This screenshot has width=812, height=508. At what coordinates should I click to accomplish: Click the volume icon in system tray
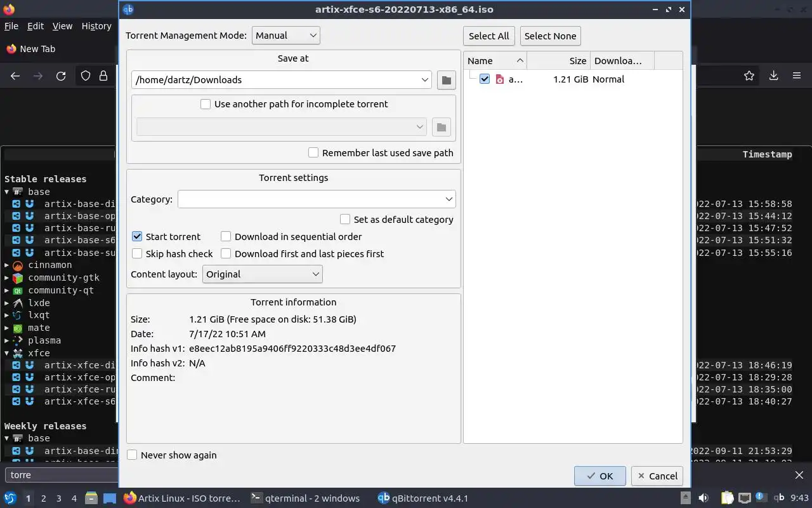point(704,498)
